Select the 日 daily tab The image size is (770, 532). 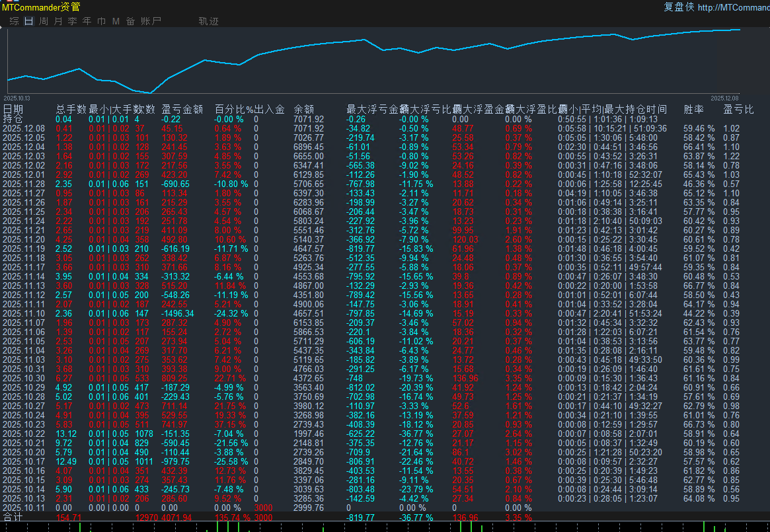pos(28,21)
